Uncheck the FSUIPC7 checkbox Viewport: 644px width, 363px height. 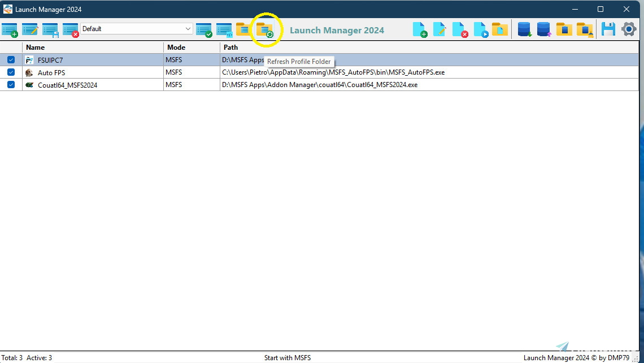pos(11,60)
